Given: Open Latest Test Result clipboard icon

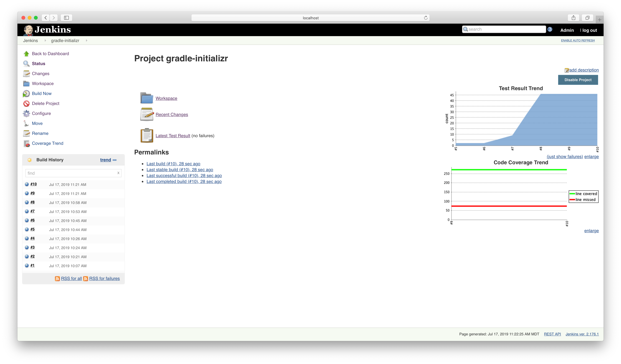Looking at the screenshot, I should 147,136.
